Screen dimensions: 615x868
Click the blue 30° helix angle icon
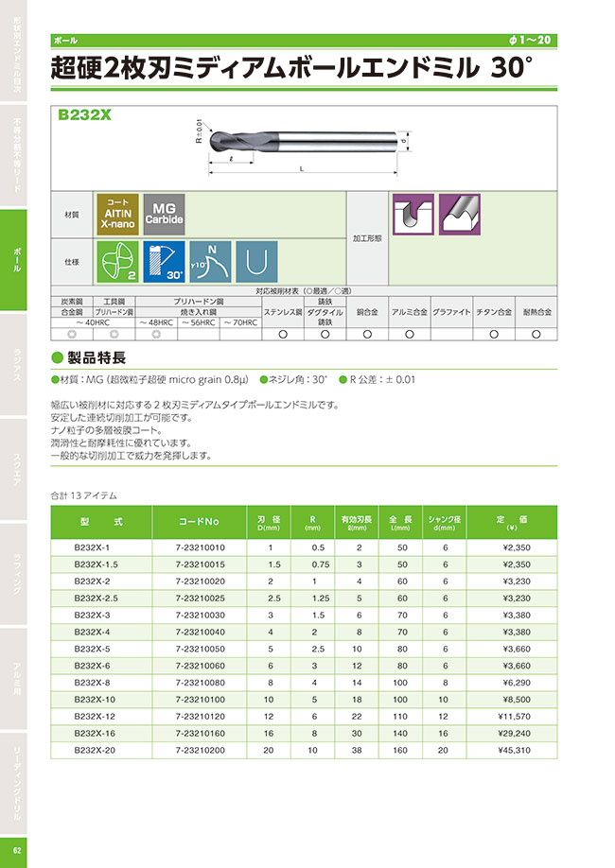[x=165, y=262]
